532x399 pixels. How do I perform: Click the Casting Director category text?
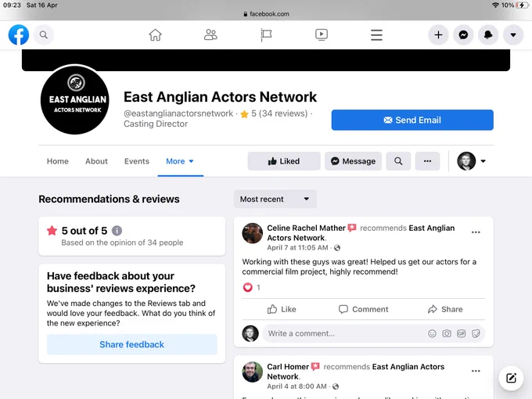[x=156, y=124]
